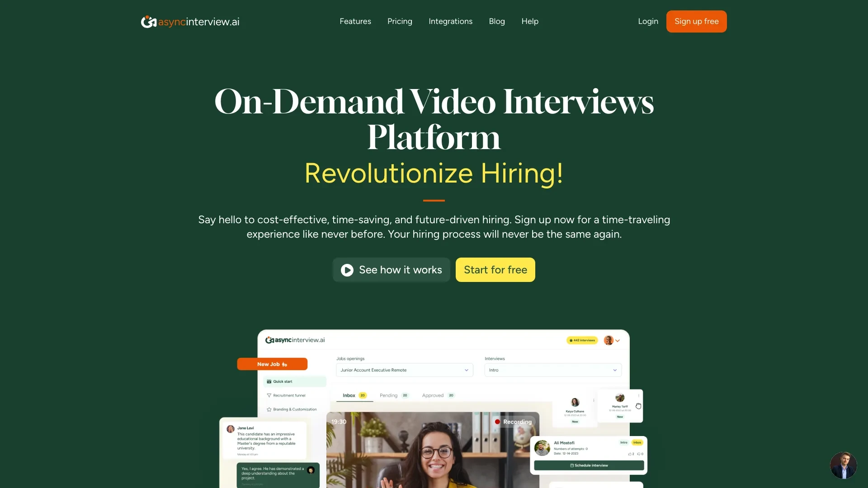
Task: Click the See how it works button
Action: [391, 269]
